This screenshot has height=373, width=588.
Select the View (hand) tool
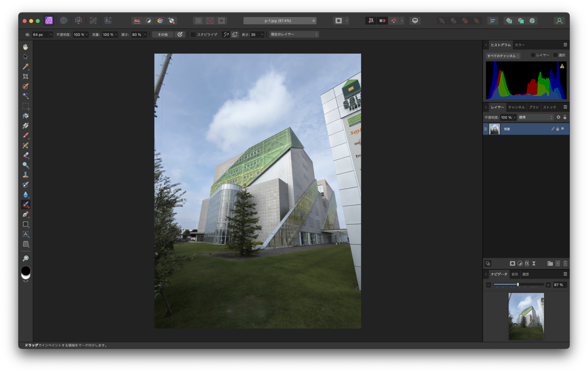pyautogui.click(x=25, y=47)
